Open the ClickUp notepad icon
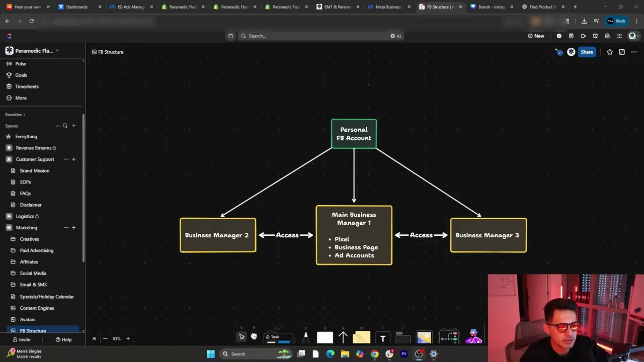 pos(607,36)
